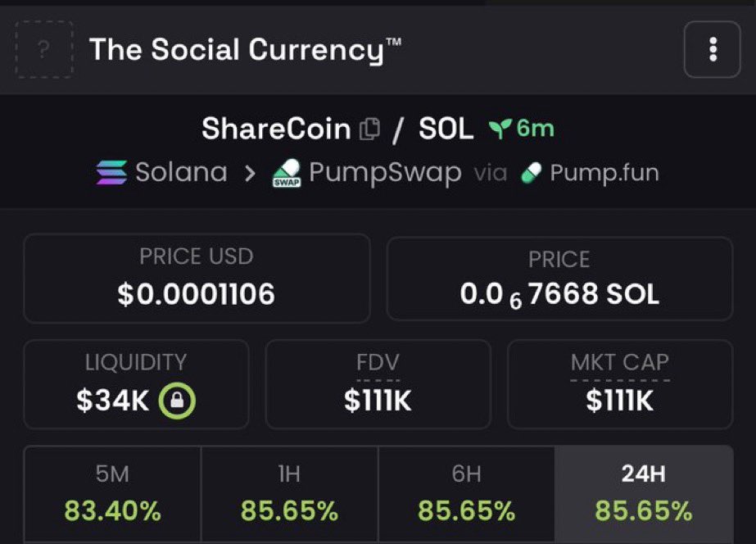Viewport: 756px width, 544px height.
Task: Select the 5M timeframe tab
Action: pos(112,494)
